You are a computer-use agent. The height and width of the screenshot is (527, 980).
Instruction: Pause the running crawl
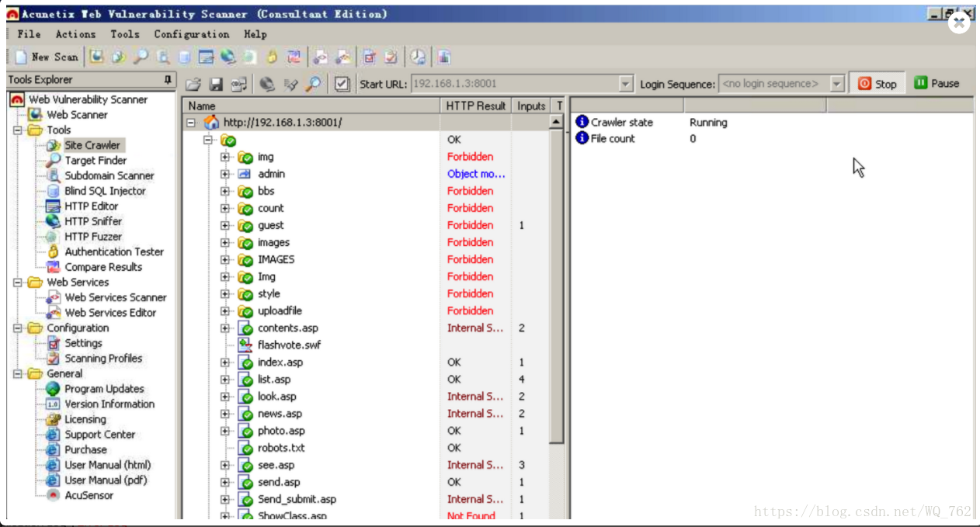937,83
